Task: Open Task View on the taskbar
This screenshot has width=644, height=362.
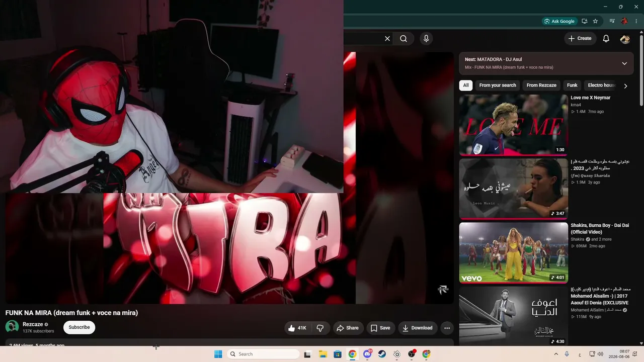Action: (307, 354)
